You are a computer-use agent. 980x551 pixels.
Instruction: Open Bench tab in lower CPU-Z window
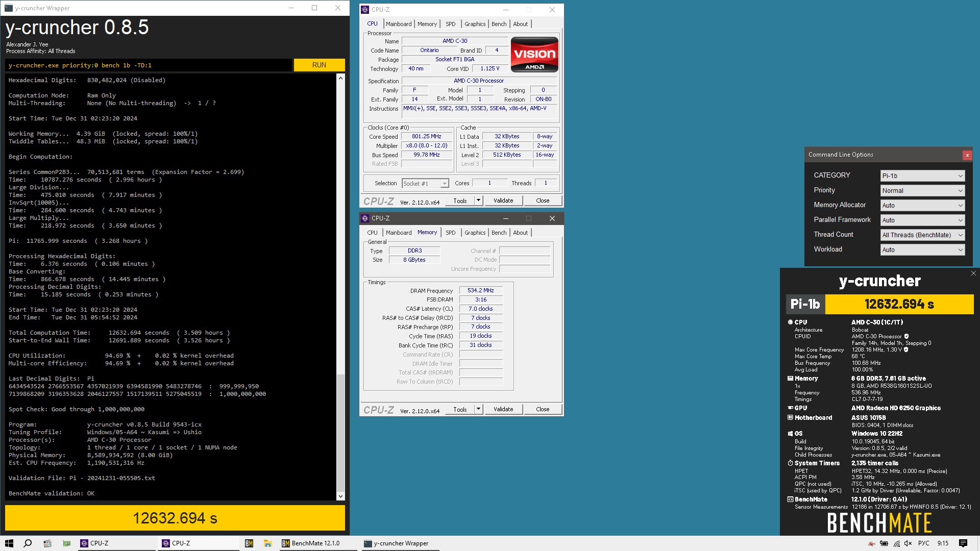coord(499,233)
